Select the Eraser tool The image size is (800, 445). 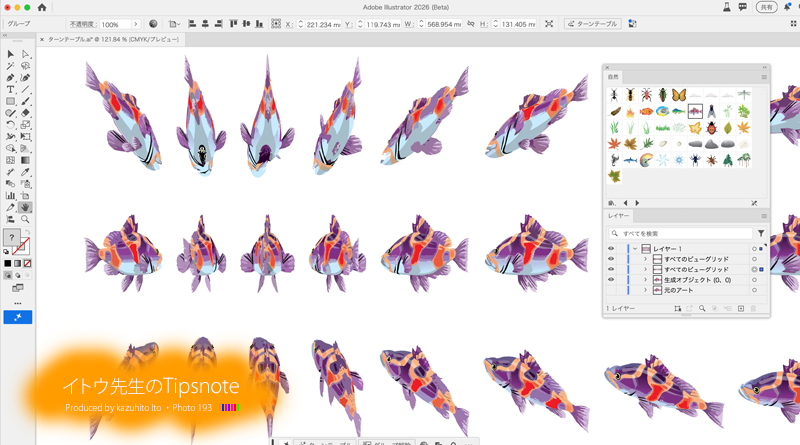point(25,113)
